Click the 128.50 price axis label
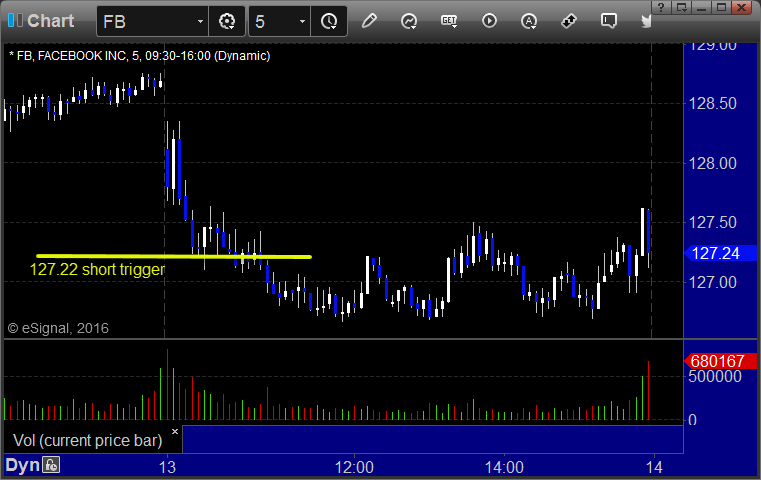This screenshot has height=480, width=761. (712, 103)
